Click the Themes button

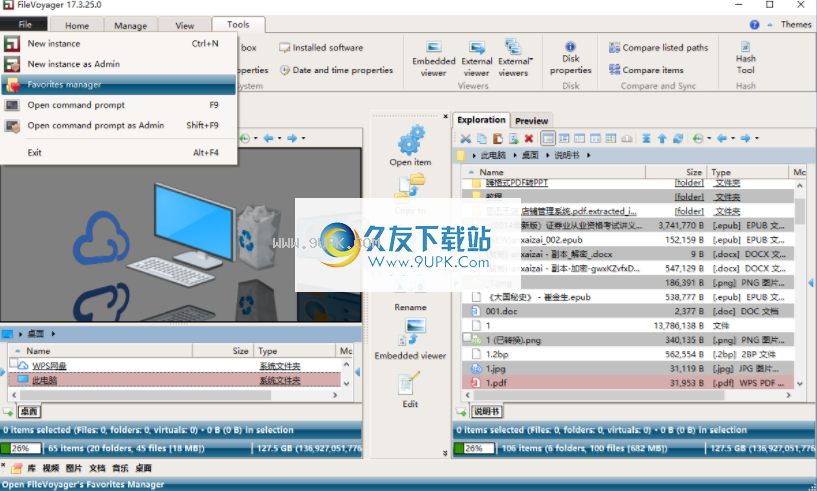tap(796, 24)
